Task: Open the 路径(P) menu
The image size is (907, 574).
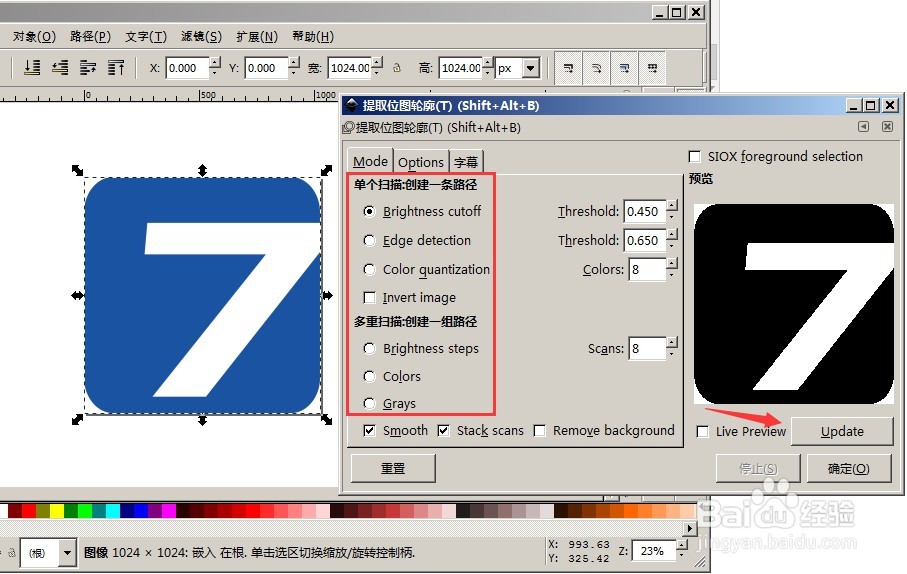Action: point(90,36)
